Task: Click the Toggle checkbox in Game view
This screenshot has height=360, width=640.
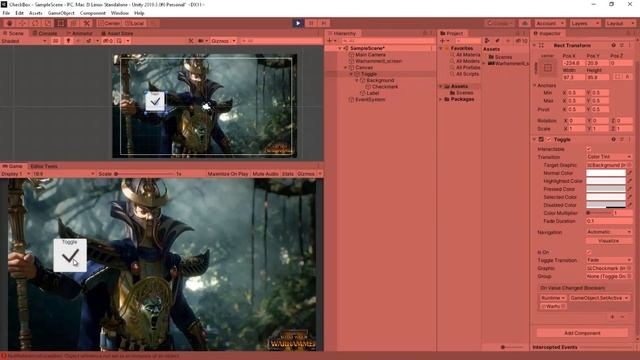Action: [x=70, y=256]
